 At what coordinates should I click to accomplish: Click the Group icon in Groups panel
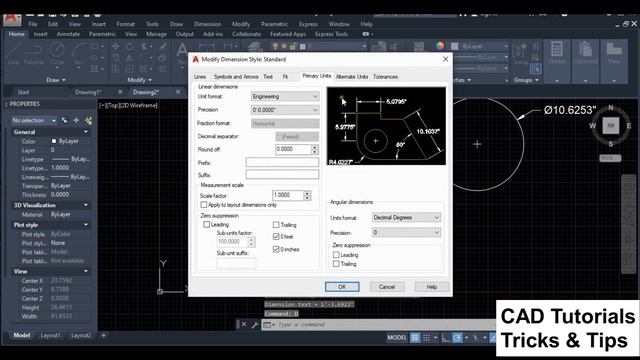[x=519, y=51]
